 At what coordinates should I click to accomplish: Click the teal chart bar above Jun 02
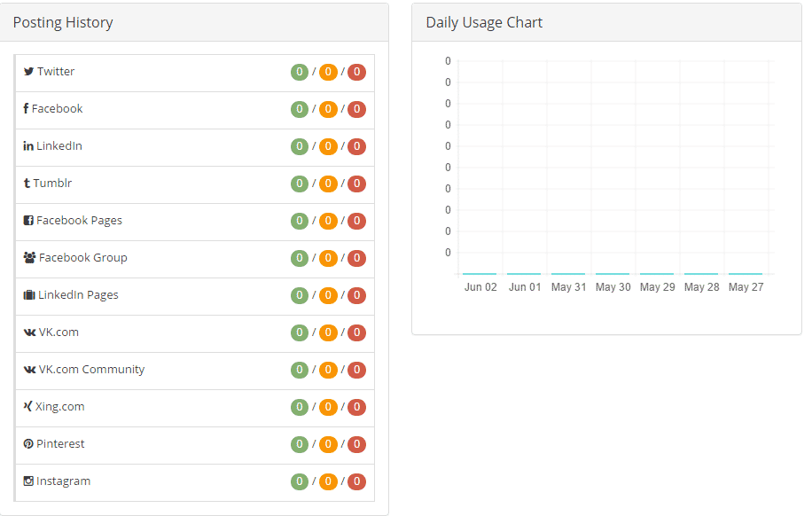pyautogui.click(x=480, y=274)
